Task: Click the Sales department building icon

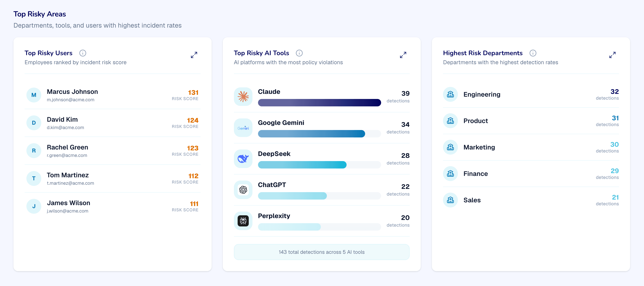Action: click(x=450, y=200)
